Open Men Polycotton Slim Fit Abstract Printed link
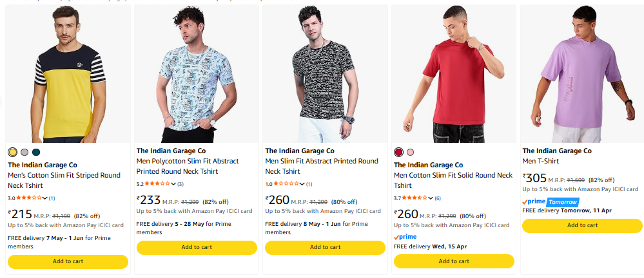The width and height of the screenshot is (644, 278). tap(188, 166)
